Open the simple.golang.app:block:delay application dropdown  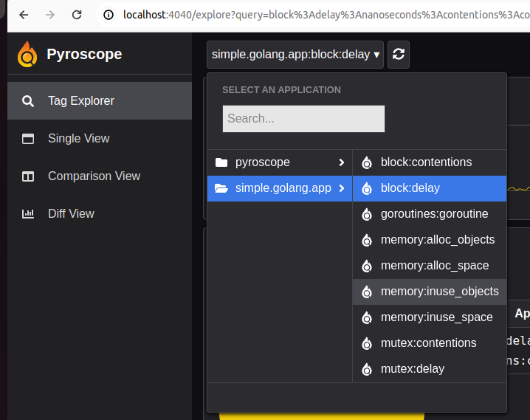[x=295, y=55]
